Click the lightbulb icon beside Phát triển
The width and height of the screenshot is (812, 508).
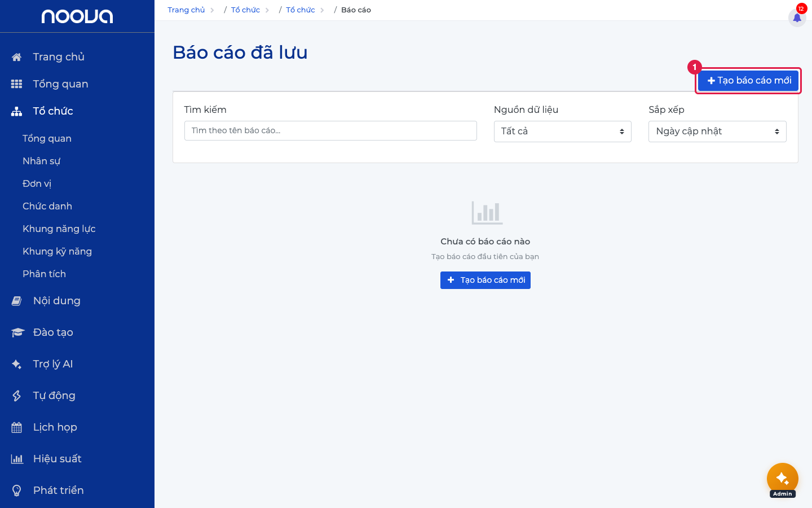[x=17, y=491]
